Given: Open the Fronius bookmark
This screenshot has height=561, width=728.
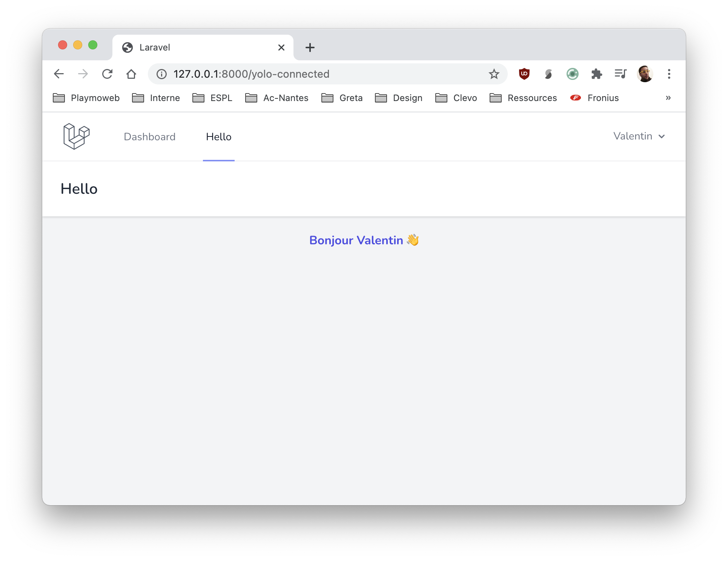Looking at the screenshot, I should tap(595, 98).
